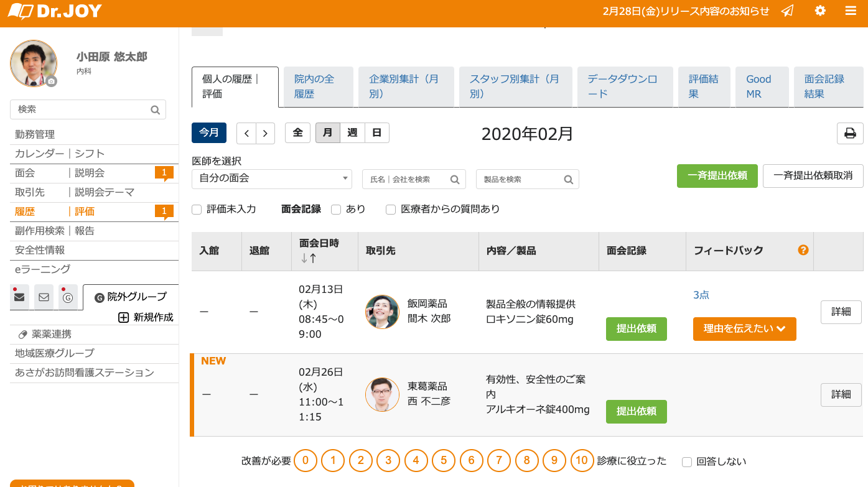The width and height of the screenshot is (868, 487).
Task: Click the Dr.JOY logo
Action: click(55, 11)
